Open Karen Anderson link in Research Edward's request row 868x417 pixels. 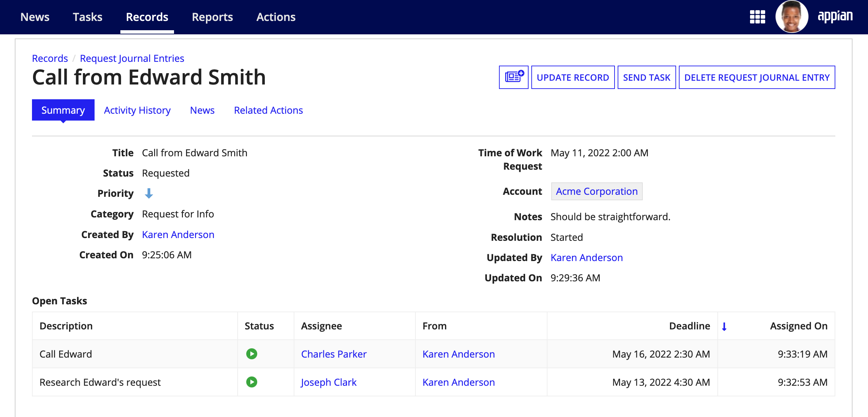[458, 382]
